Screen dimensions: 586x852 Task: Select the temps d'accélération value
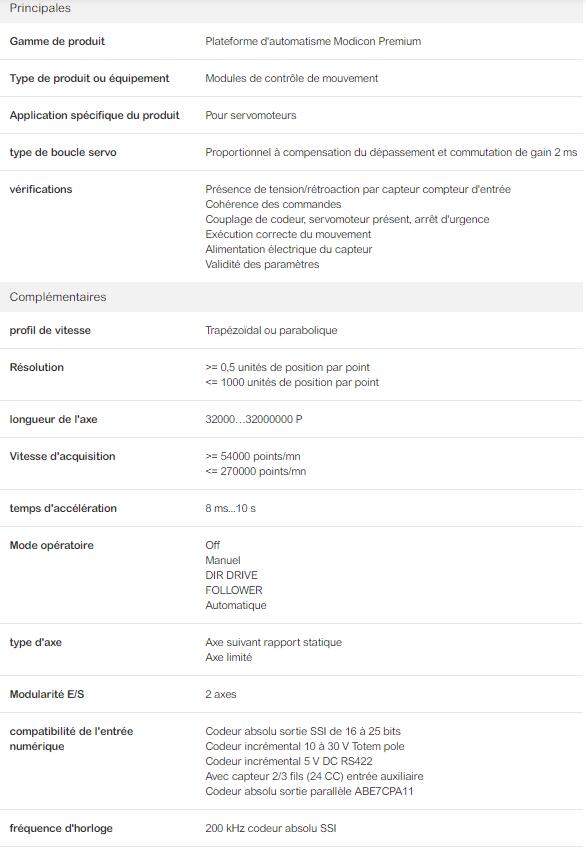(230, 509)
